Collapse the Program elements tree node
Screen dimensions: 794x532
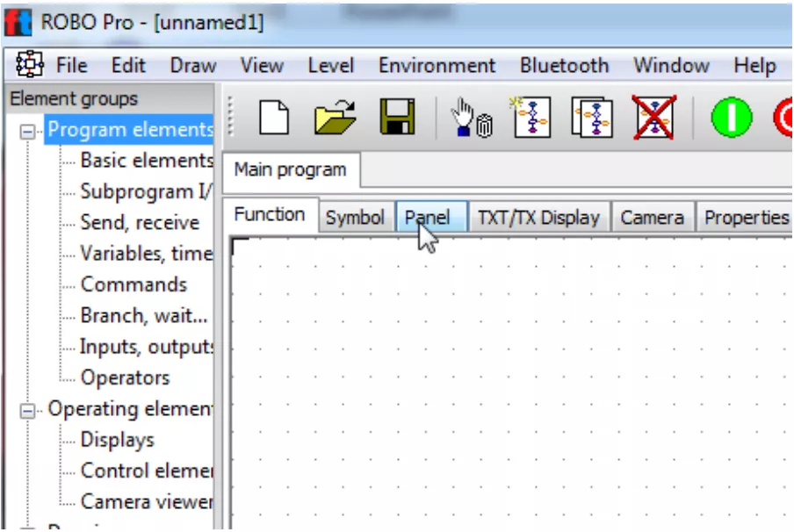28,132
